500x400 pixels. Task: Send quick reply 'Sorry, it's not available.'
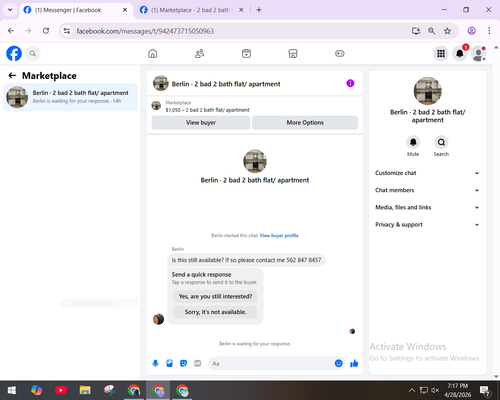[x=215, y=312]
